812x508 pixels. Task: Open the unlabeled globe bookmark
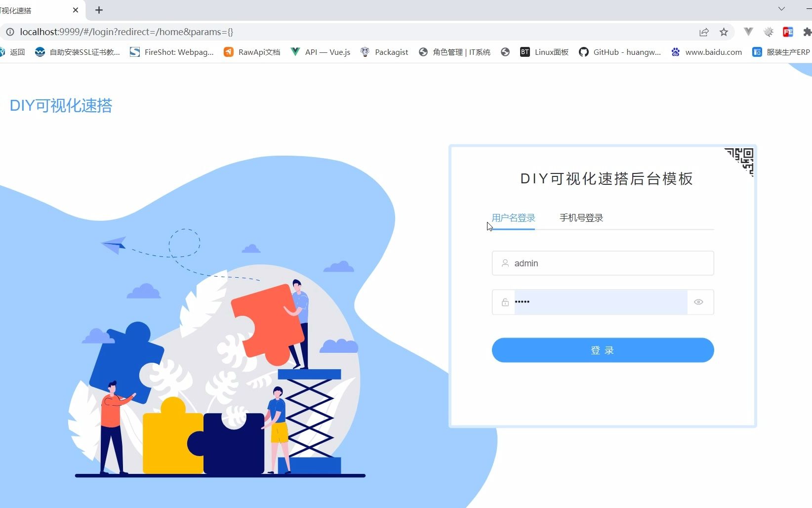coord(505,52)
